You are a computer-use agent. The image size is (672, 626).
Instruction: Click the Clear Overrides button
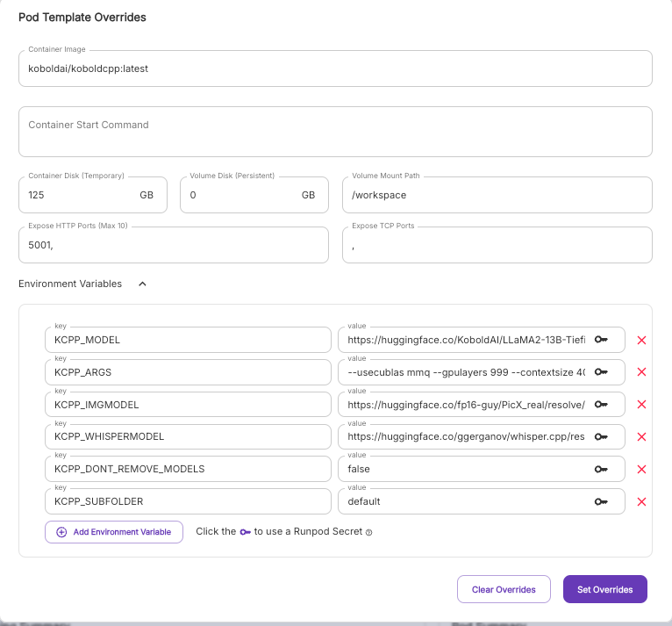503,589
